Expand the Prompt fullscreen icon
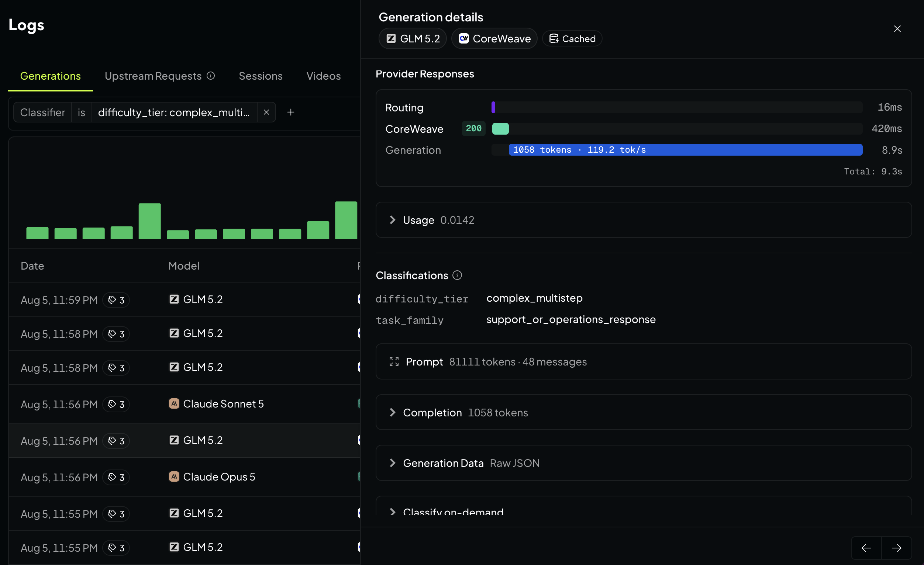The height and width of the screenshot is (565, 924). (x=394, y=361)
